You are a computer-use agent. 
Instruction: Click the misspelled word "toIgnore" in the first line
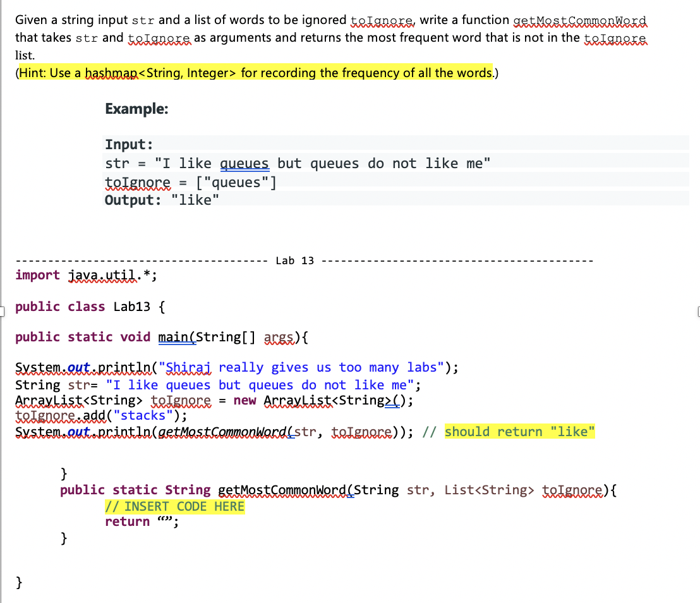click(382, 20)
